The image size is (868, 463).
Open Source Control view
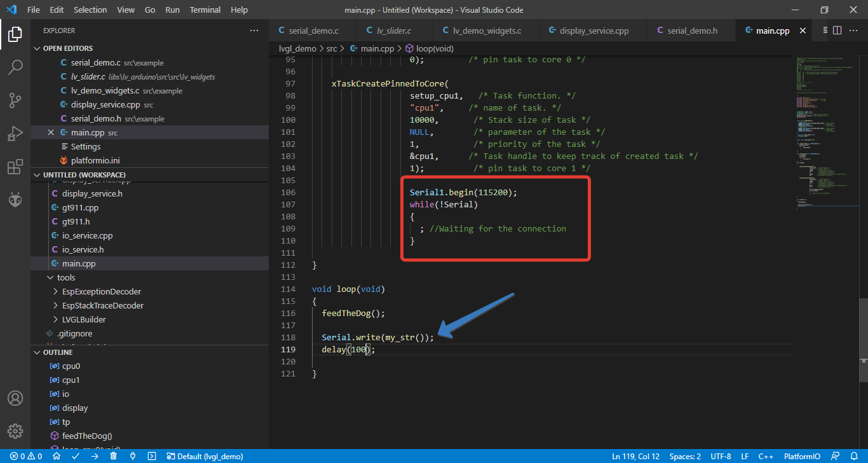click(x=16, y=100)
